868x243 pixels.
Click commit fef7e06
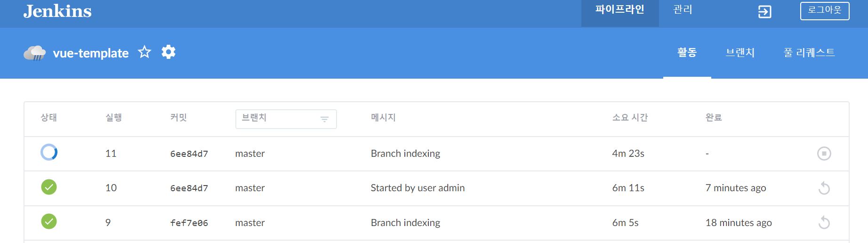point(189,223)
